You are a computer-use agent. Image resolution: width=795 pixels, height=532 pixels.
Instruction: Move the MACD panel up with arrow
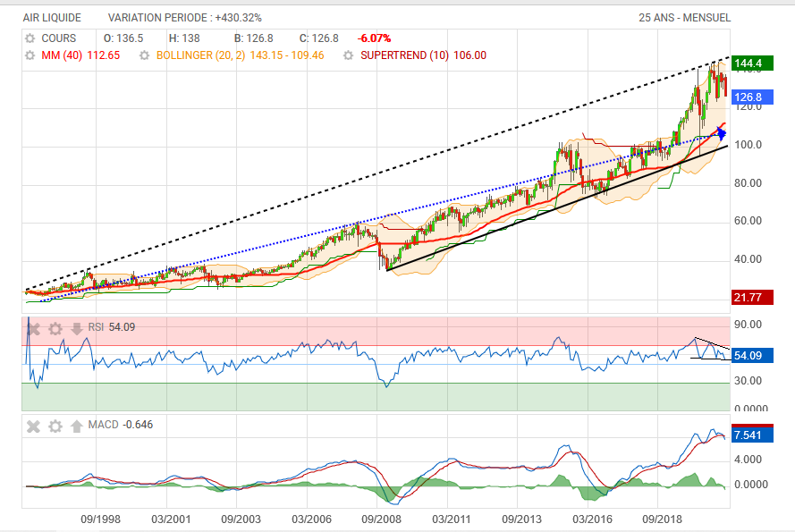[x=77, y=426]
